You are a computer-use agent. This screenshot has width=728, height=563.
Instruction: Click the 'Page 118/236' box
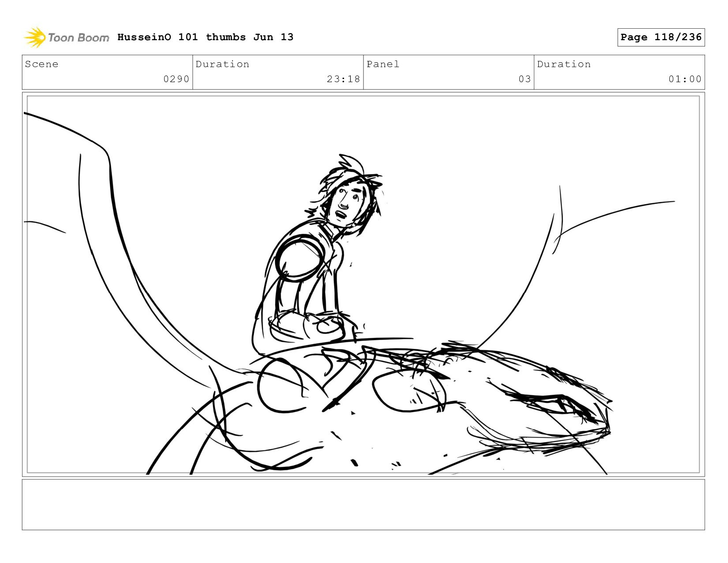661,37
